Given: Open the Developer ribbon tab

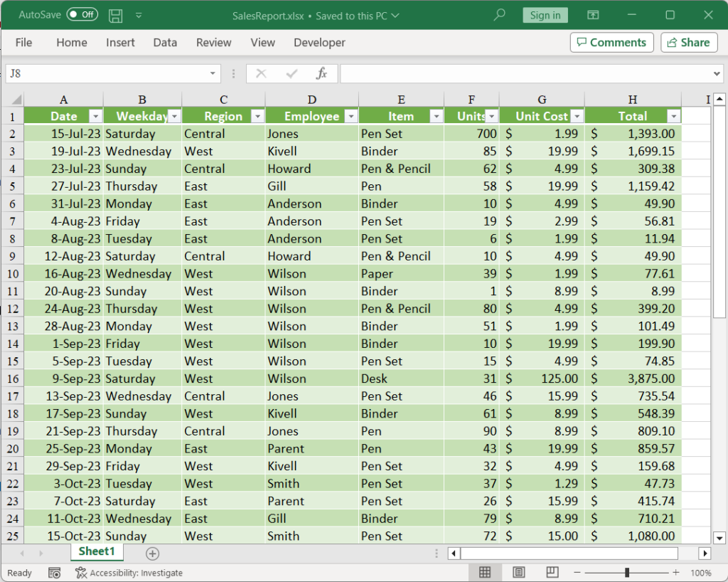Looking at the screenshot, I should click(x=319, y=43).
